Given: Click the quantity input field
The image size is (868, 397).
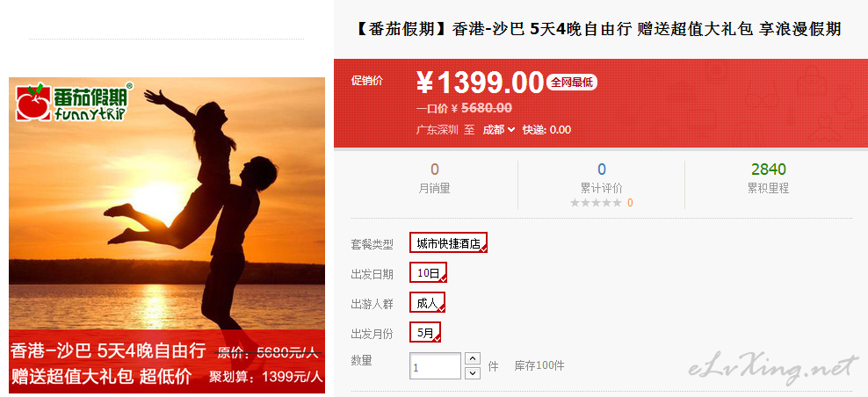Looking at the screenshot, I should click(435, 366).
